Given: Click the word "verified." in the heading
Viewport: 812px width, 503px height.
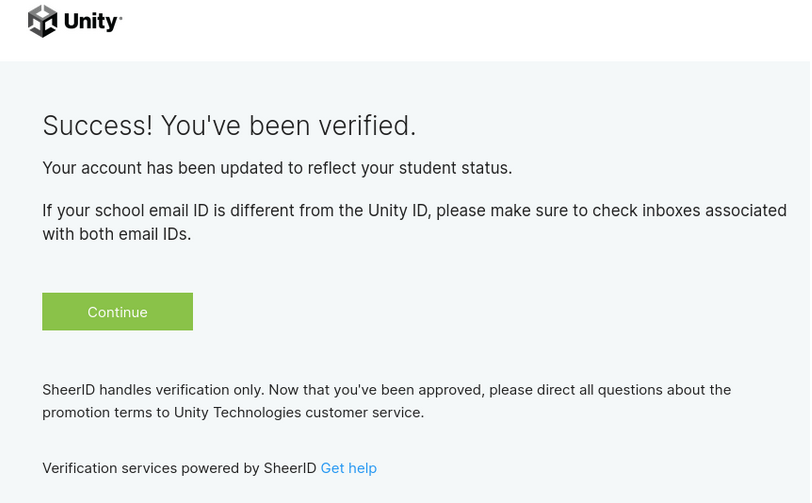Looking at the screenshot, I should tap(367, 125).
